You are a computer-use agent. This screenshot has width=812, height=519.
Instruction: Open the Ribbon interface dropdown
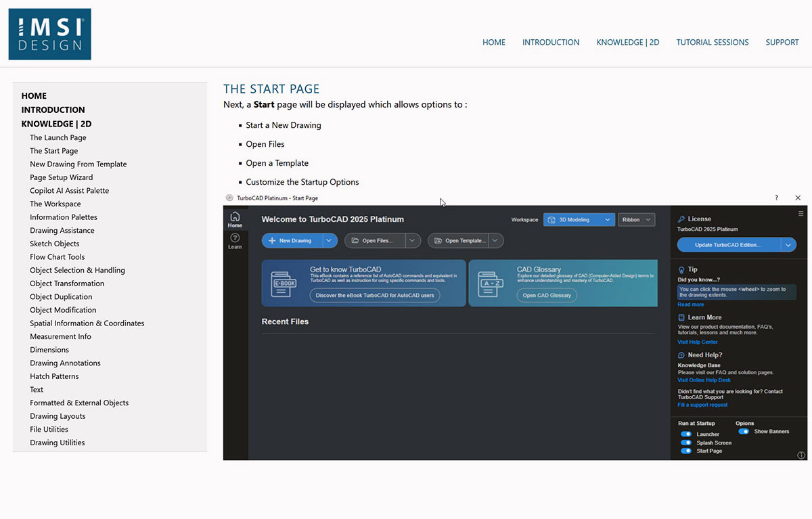pyautogui.click(x=636, y=220)
